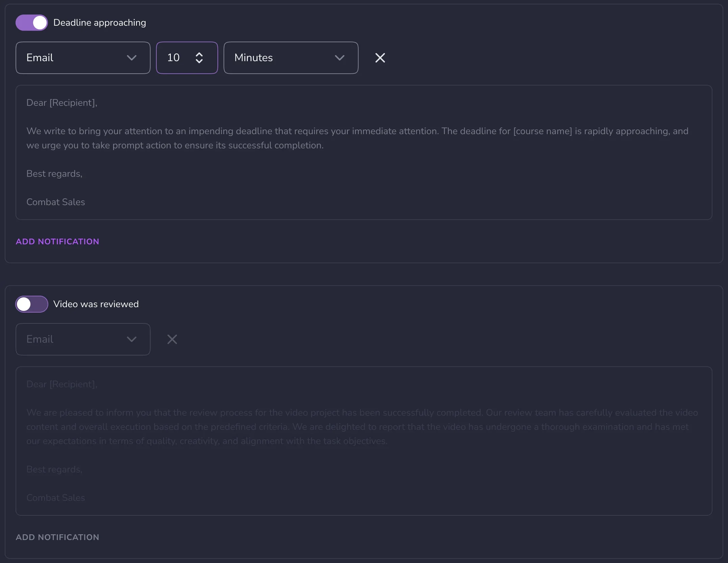Image resolution: width=728 pixels, height=563 pixels.
Task: Open the Minutes time unit dropdown
Action: click(x=291, y=58)
